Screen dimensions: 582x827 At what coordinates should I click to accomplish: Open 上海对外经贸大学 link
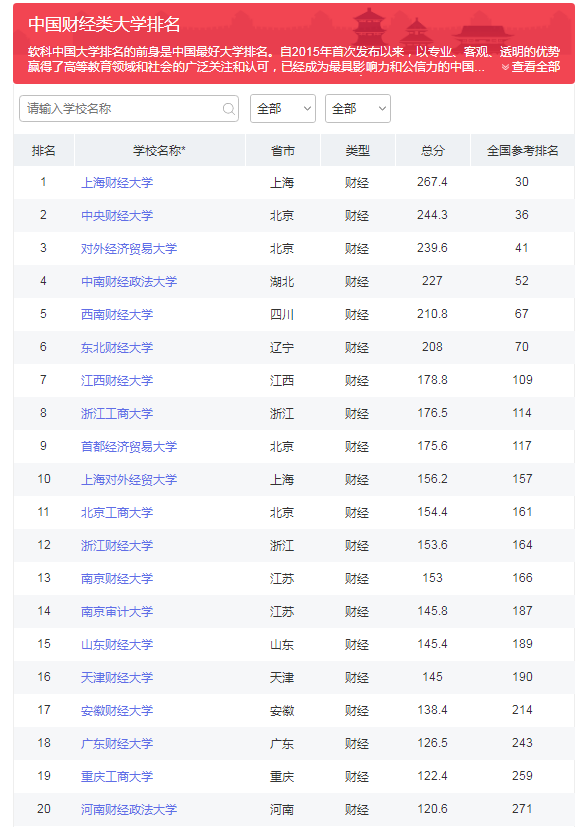click(x=129, y=479)
